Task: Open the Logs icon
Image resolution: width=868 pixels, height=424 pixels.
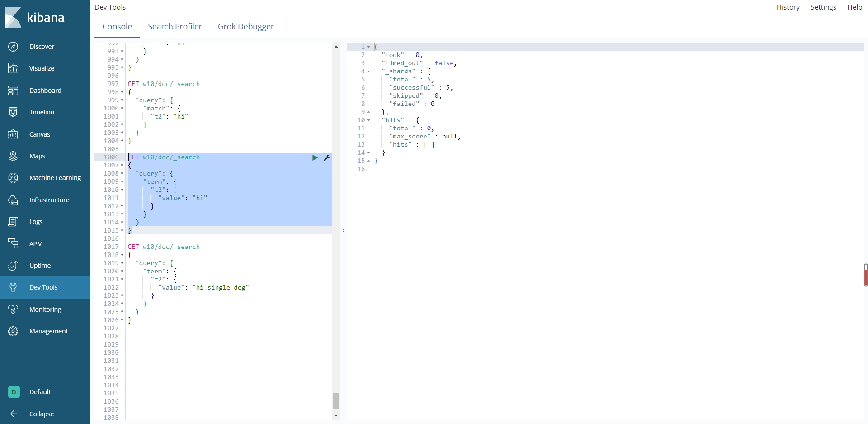Action: pos(13,222)
